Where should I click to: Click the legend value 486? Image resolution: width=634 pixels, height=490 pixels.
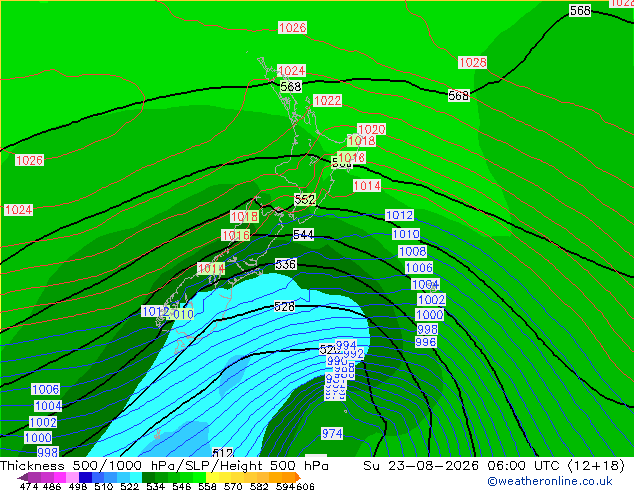(52, 486)
